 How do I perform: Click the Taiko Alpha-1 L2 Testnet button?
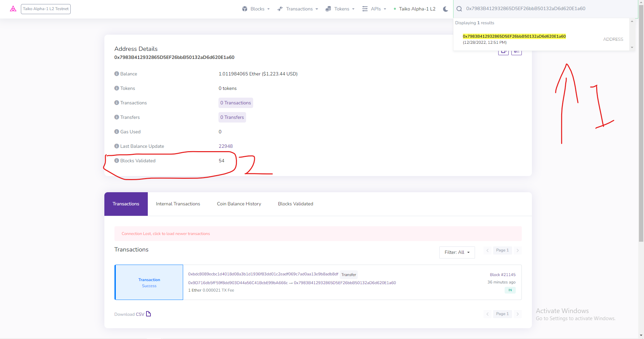pos(46,9)
